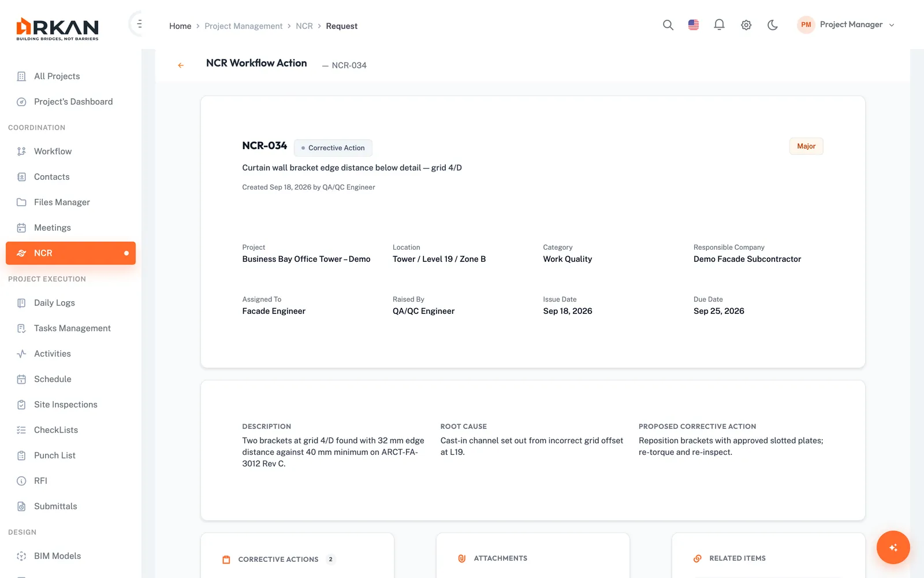Expand the Project Manager user menu
Viewport: 924px width, 578px height.
(x=846, y=25)
